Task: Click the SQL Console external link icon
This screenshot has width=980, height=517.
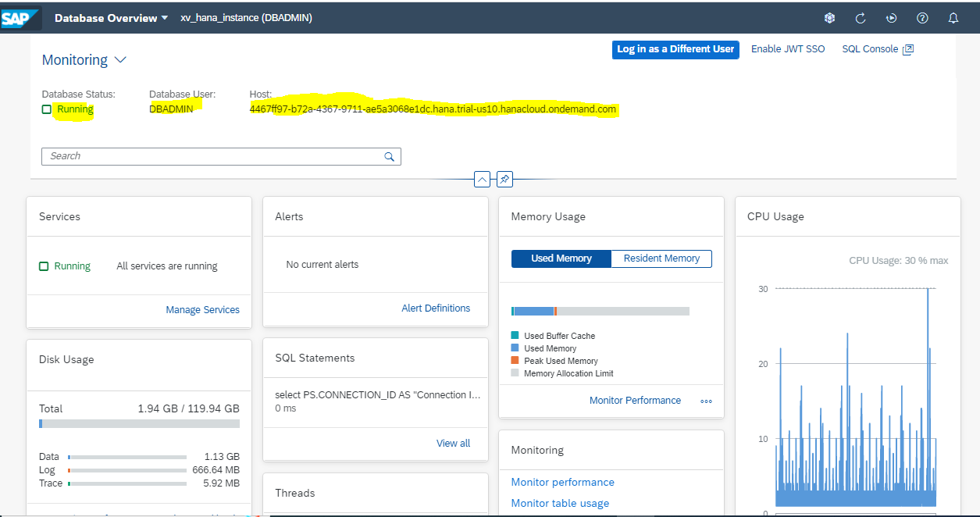Action: 908,49
